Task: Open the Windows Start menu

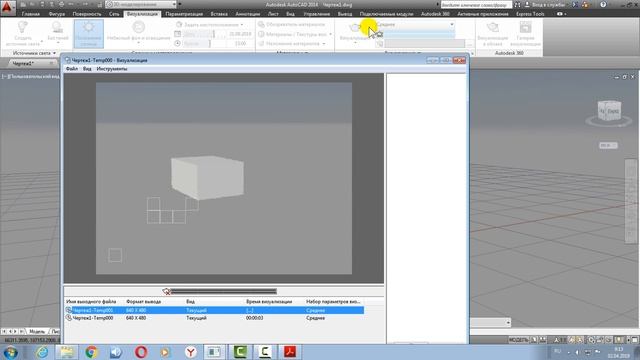Action: tap(10, 352)
